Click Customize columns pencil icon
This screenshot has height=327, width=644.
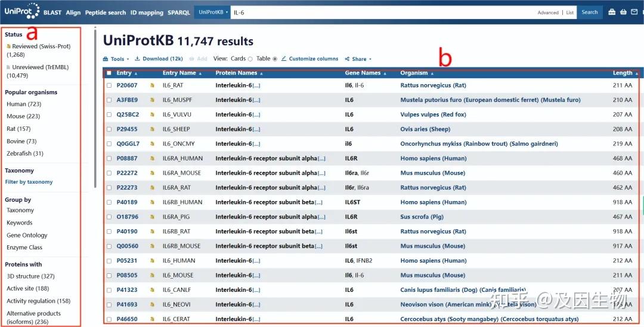click(284, 58)
